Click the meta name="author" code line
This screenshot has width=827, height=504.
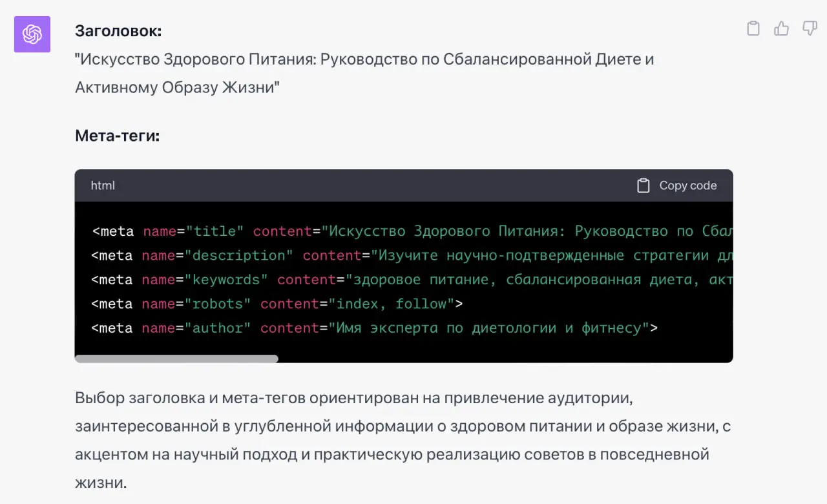374,328
